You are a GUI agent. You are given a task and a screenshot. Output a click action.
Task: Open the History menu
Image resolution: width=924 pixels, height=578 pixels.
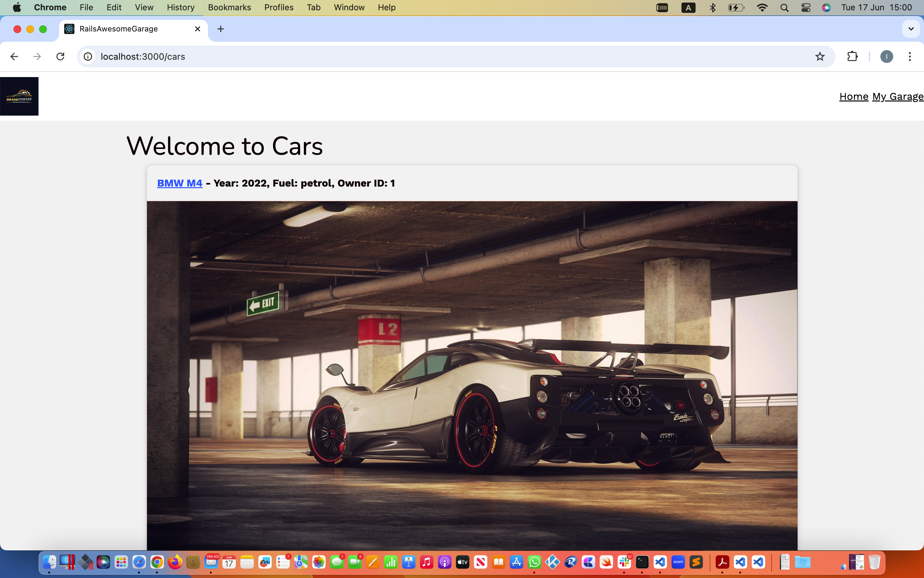(181, 7)
